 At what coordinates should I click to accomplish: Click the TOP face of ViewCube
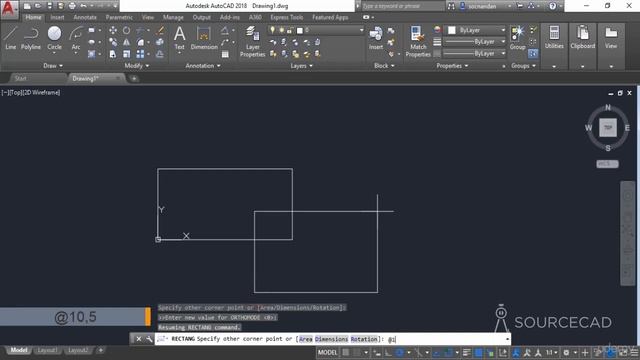[x=608, y=128]
